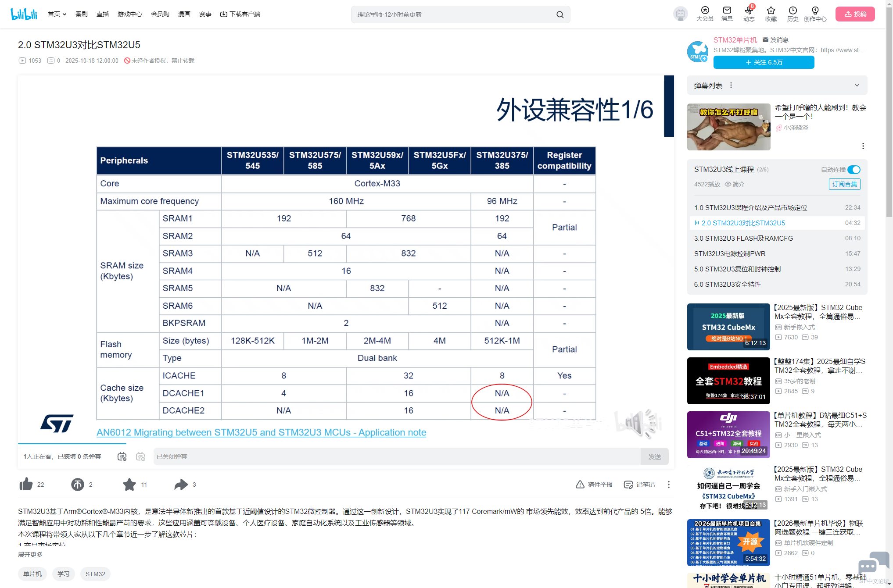This screenshot has height=588, width=893.
Task: Toggle 自动连播 autoplay switch
Action: coord(854,170)
